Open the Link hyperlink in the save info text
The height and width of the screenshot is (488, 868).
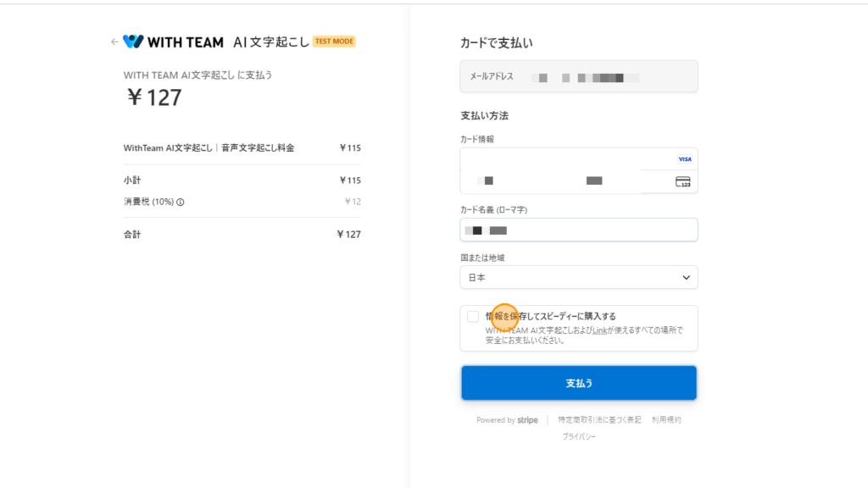[x=599, y=330]
